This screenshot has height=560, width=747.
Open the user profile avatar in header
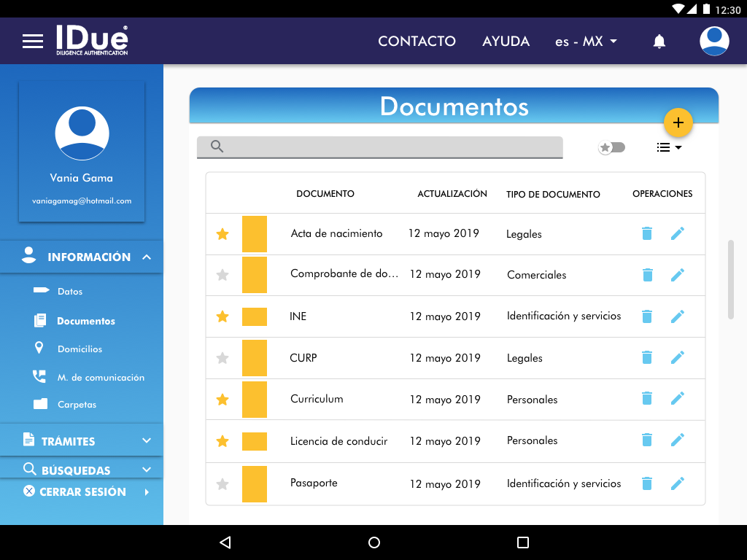(x=714, y=41)
